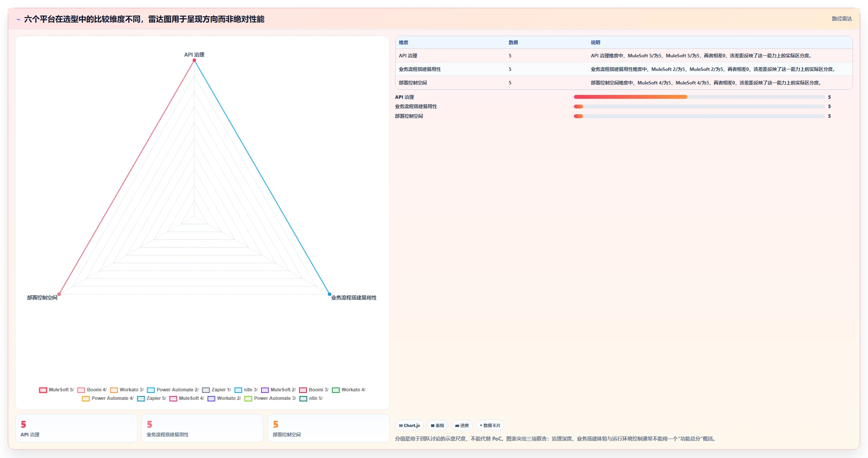Click the 业务流程搭建易用性 progress bar
Screen dimensions: 868x458
click(x=699, y=107)
